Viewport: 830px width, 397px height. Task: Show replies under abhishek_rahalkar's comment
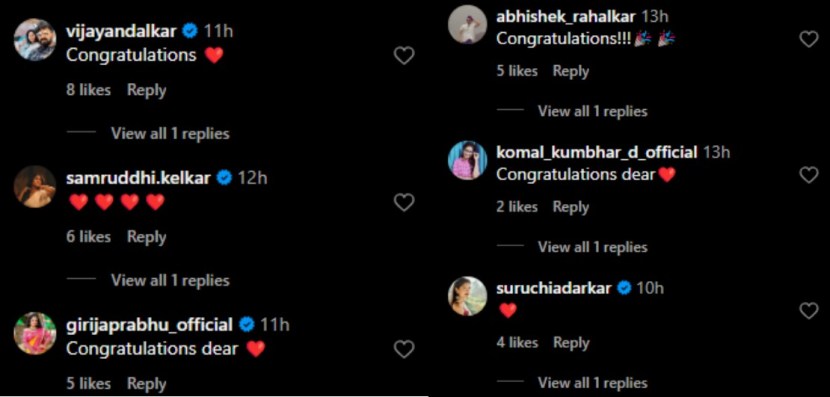click(592, 111)
